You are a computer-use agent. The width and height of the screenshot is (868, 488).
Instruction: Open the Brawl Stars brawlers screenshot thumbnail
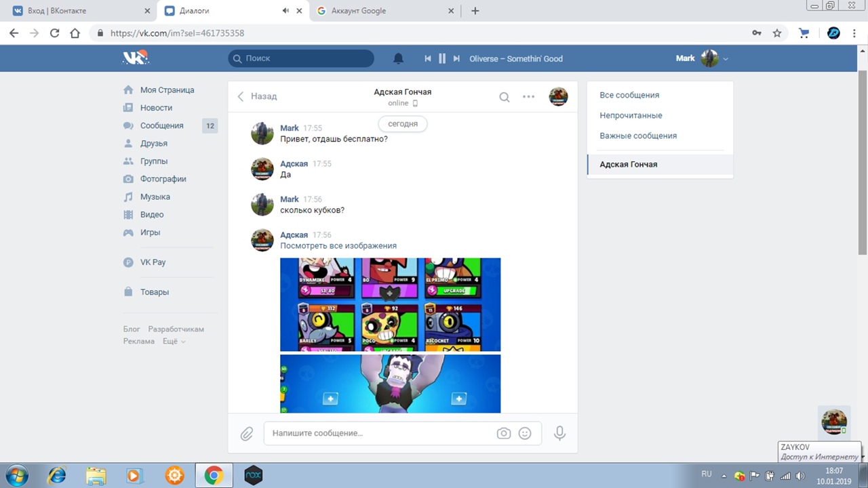coord(390,304)
